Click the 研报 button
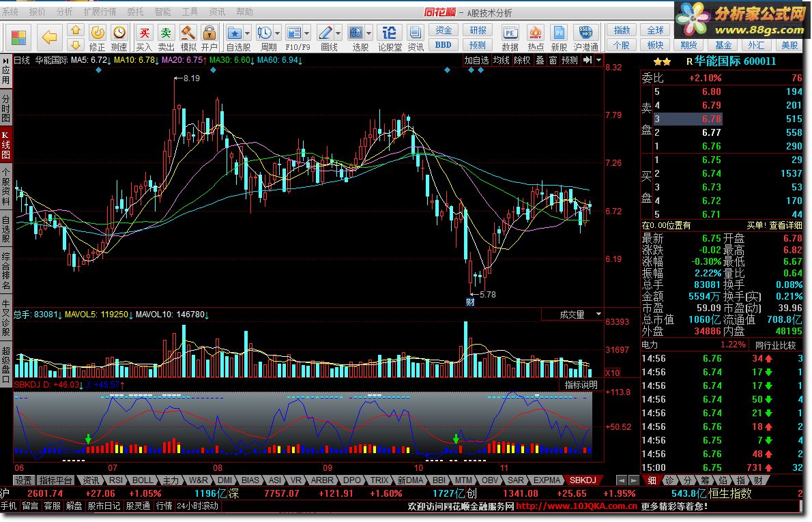Viewport: 812px width, 522px height. click(x=478, y=30)
